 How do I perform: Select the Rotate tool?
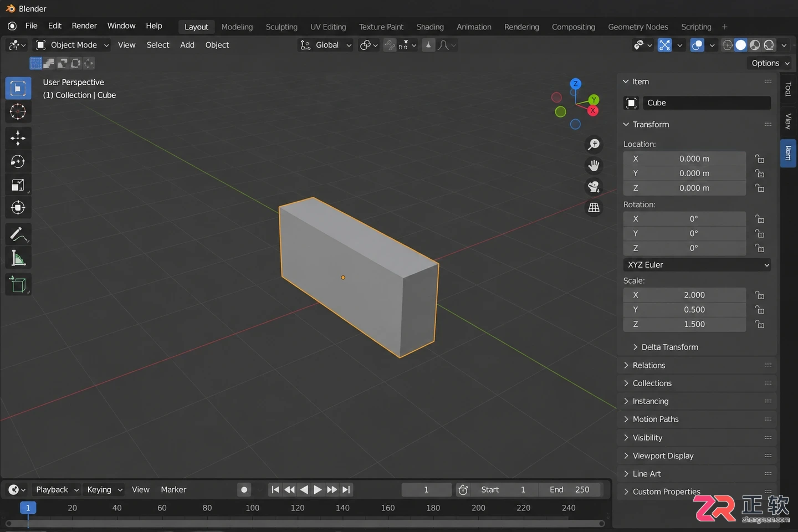(18, 161)
